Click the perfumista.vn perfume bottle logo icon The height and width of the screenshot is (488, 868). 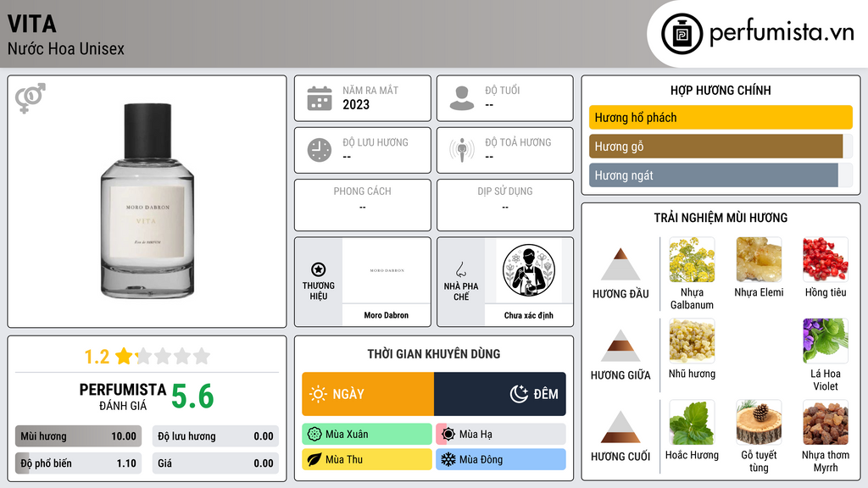pyautogui.click(x=682, y=34)
